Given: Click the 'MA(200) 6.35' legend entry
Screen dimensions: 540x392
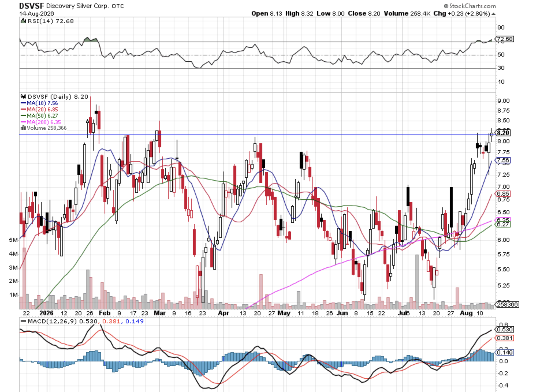Looking at the screenshot, I should point(44,122).
